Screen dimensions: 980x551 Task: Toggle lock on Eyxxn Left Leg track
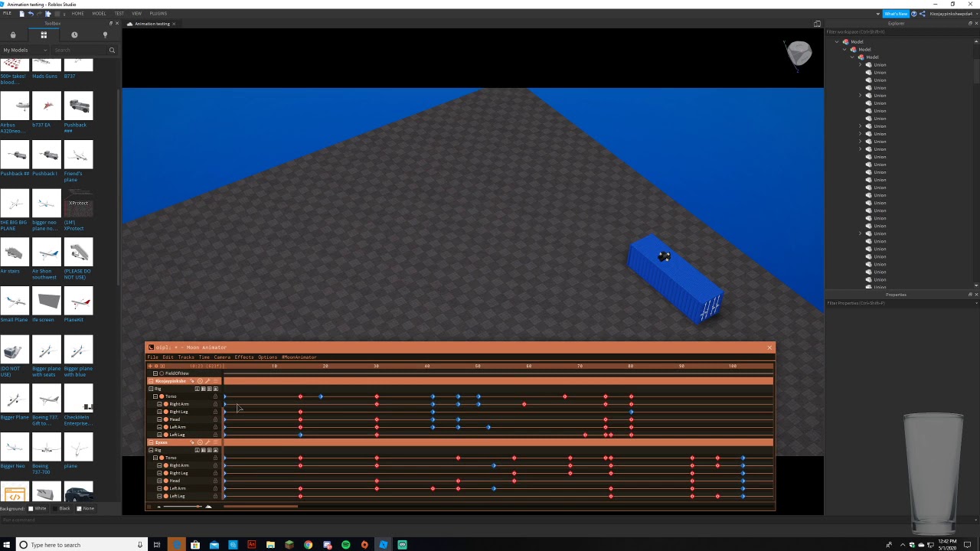coord(215,496)
